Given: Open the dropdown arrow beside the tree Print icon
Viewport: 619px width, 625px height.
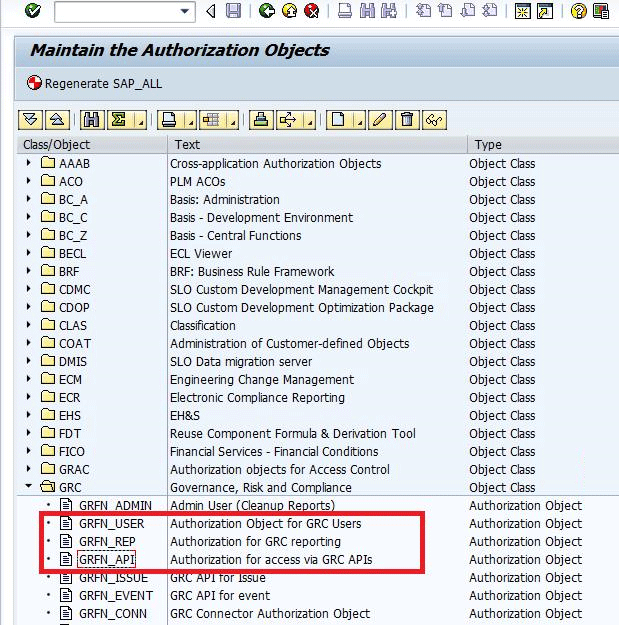Looking at the screenshot, I should coord(191,122).
